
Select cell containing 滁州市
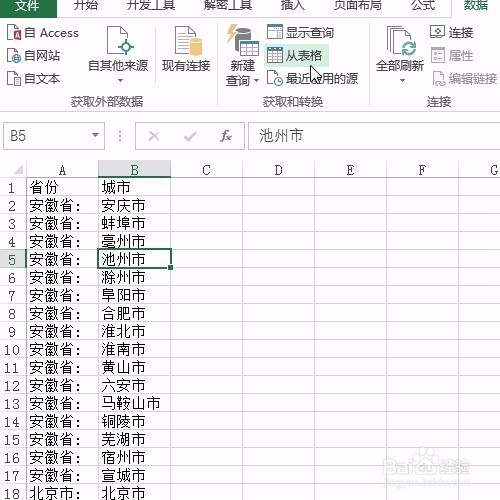(134, 277)
